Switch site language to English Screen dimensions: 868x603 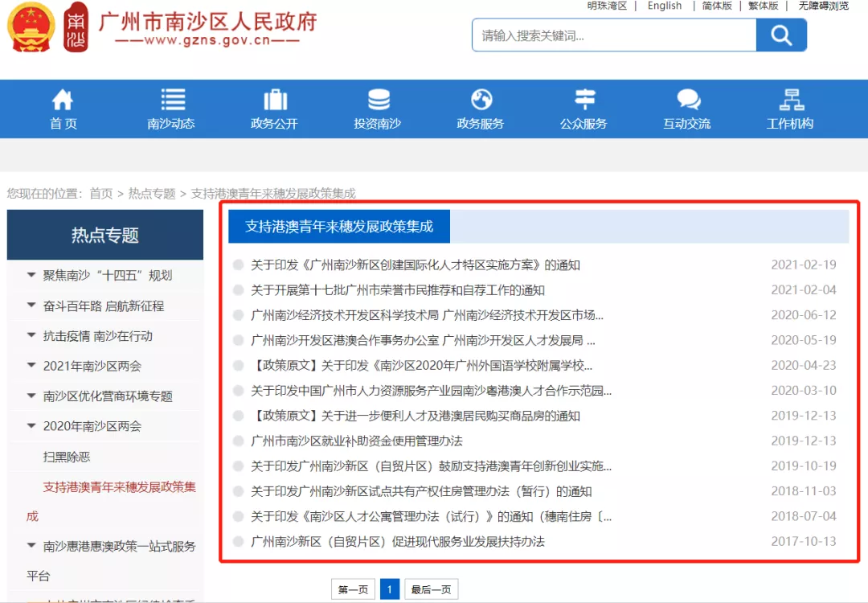[665, 6]
